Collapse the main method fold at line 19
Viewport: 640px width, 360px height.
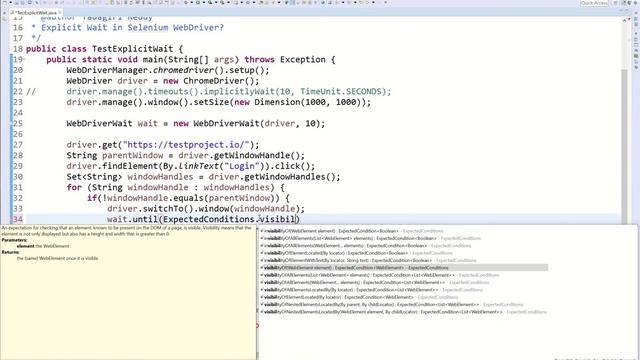coord(24,60)
